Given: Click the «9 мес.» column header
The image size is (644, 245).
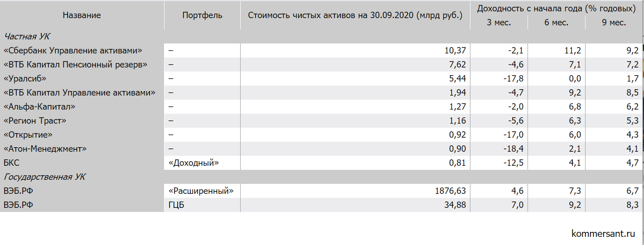Looking at the screenshot, I should (x=614, y=23).
